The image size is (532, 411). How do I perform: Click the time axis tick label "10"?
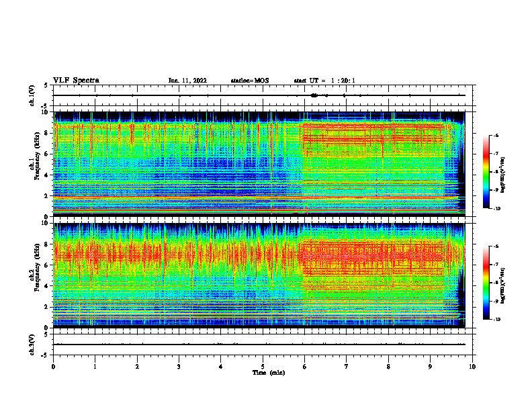(472, 367)
